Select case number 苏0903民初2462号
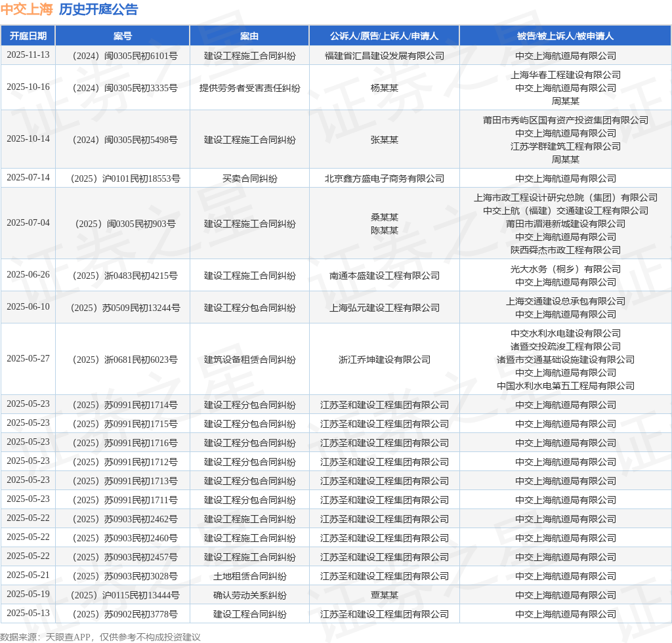Screen dimensions: 672x643 point(141,519)
